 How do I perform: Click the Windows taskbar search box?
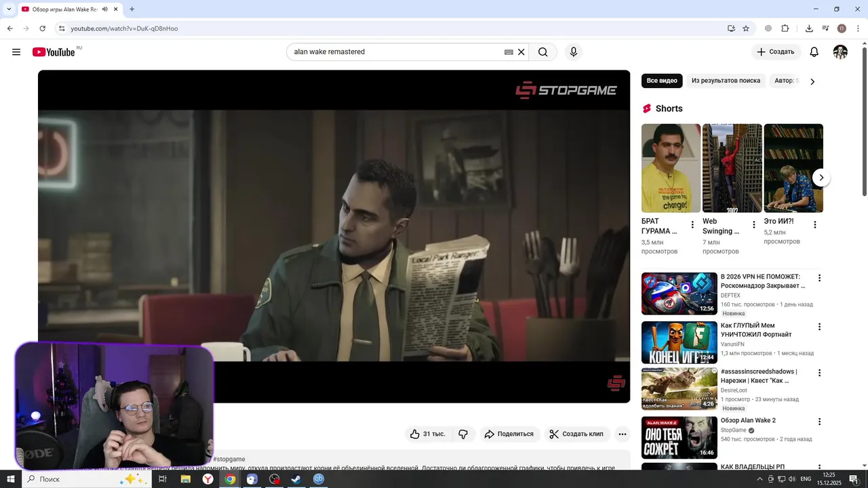coord(87,479)
